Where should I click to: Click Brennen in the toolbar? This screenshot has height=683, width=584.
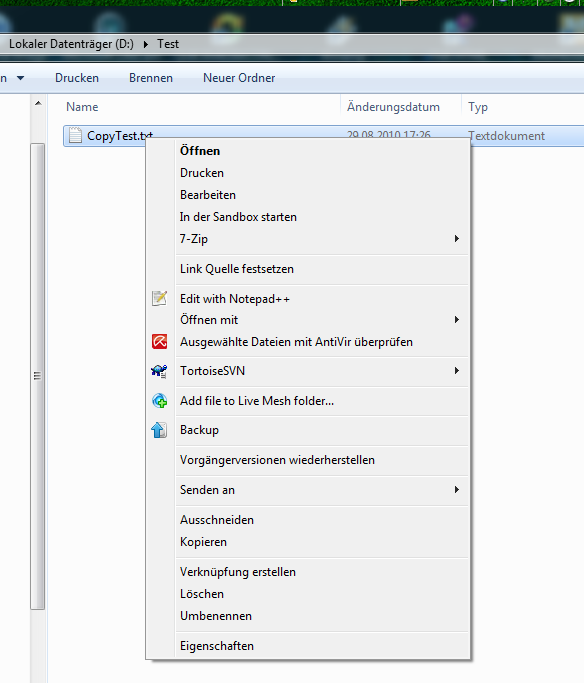pyautogui.click(x=151, y=78)
